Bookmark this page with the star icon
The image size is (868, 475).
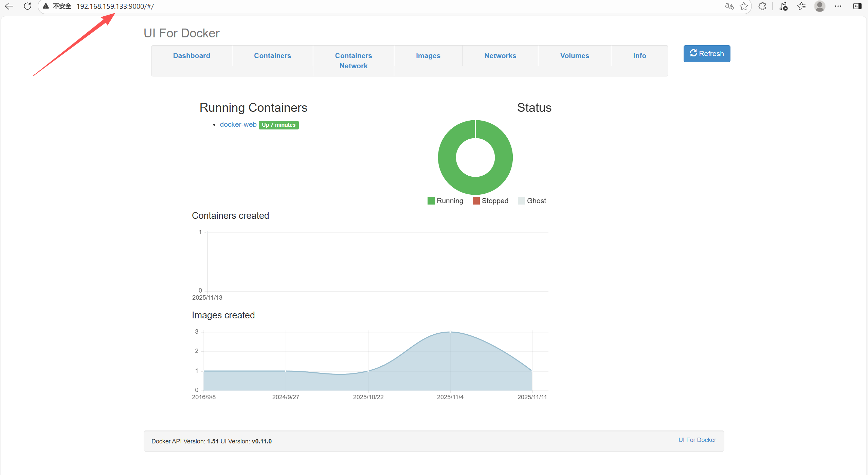pyautogui.click(x=744, y=6)
